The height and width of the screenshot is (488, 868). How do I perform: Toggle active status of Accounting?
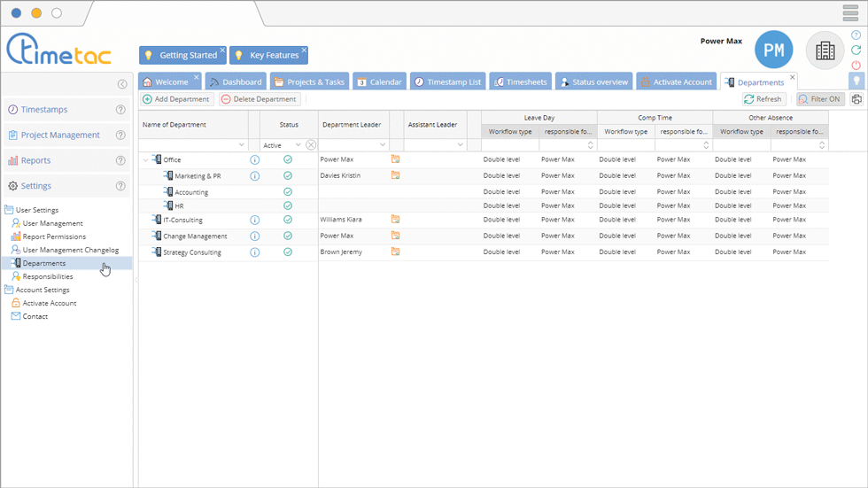pyautogui.click(x=288, y=192)
